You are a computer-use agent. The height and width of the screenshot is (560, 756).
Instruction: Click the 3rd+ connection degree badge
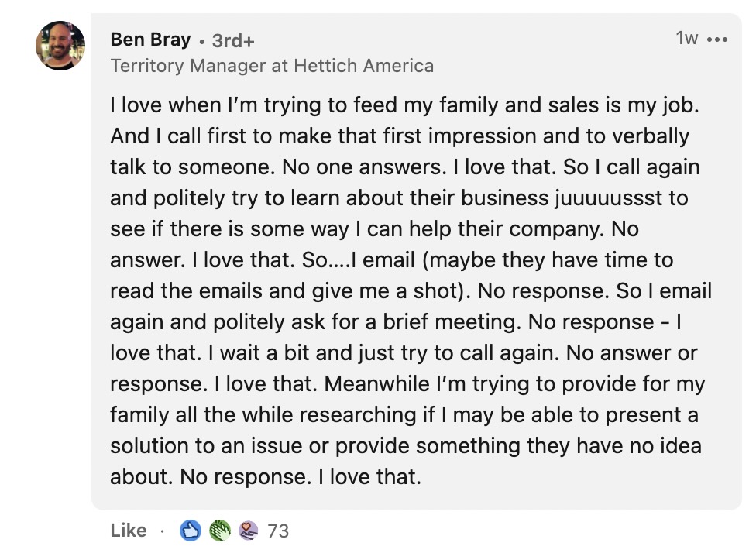coord(233,40)
